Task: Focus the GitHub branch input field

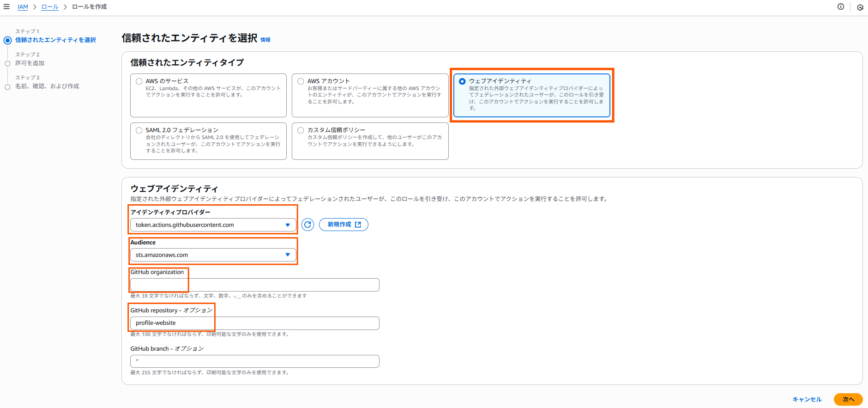Action: pos(255,361)
